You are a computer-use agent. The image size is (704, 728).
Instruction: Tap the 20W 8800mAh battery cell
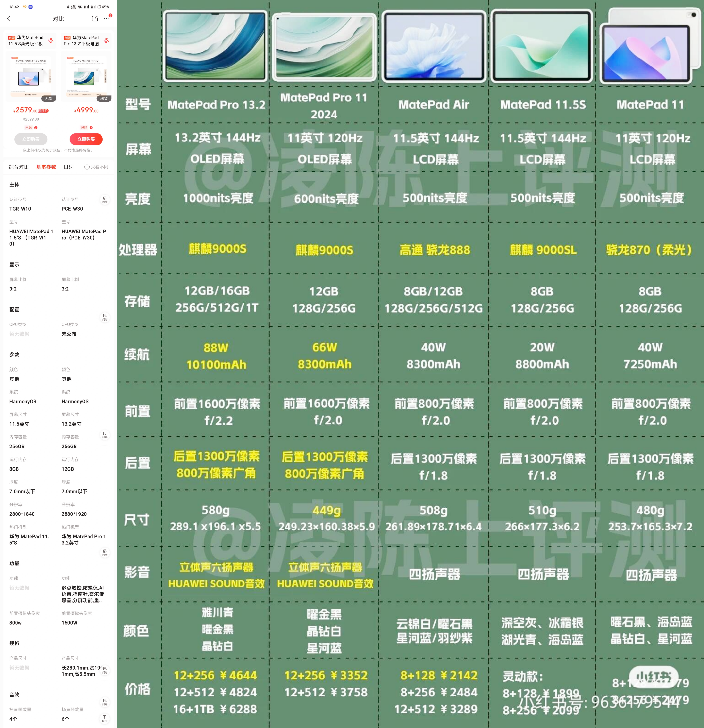542,356
